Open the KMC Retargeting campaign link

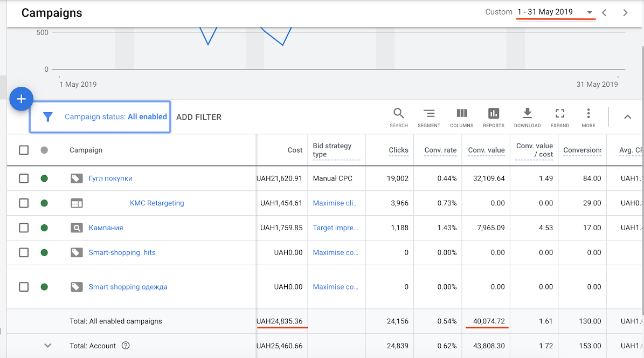tap(157, 203)
